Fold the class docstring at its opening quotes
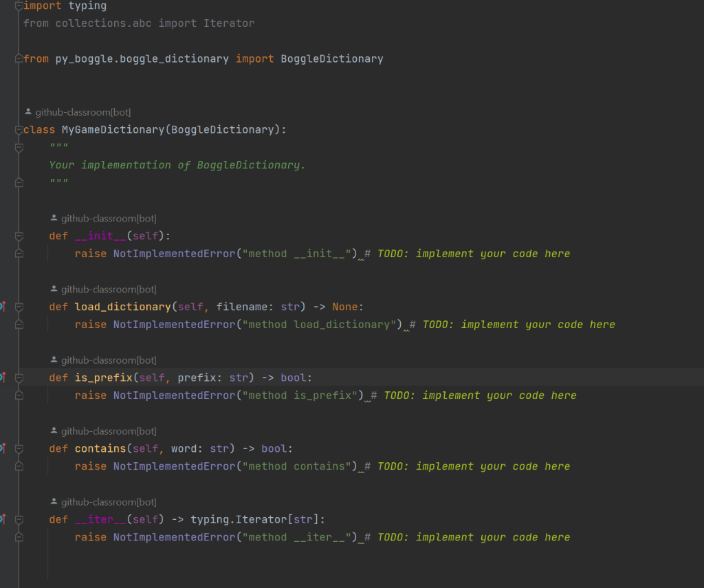The height and width of the screenshot is (588, 704). (19, 148)
